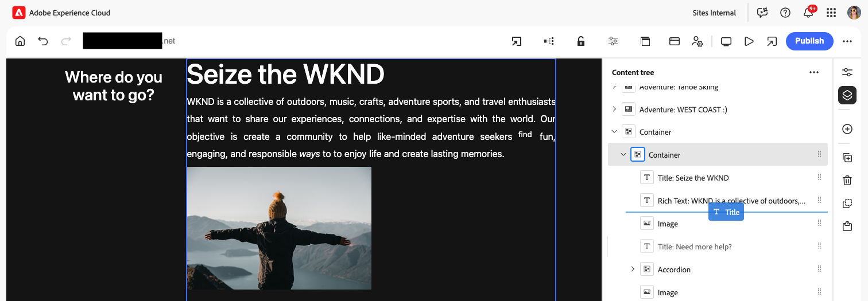Click the Accordion component type icon

[x=647, y=269]
